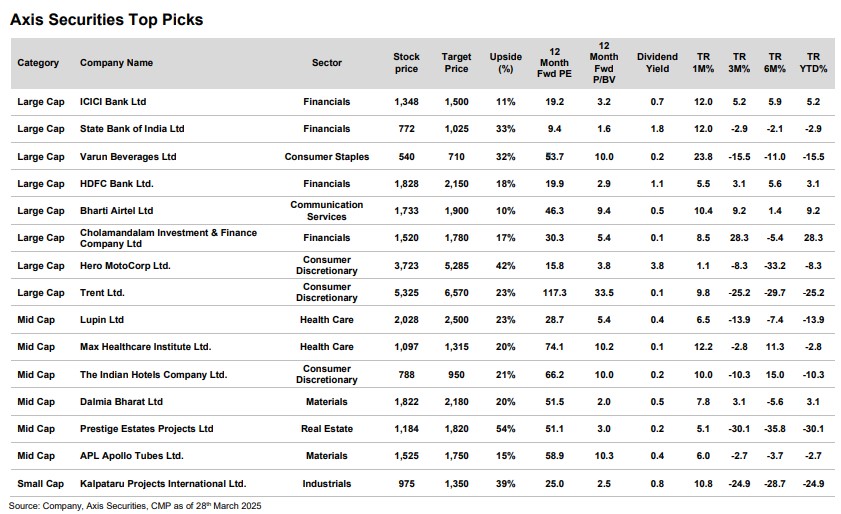The image size is (841, 514).
Task: Select the Upside (%) column header
Action: tap(505, 63)
